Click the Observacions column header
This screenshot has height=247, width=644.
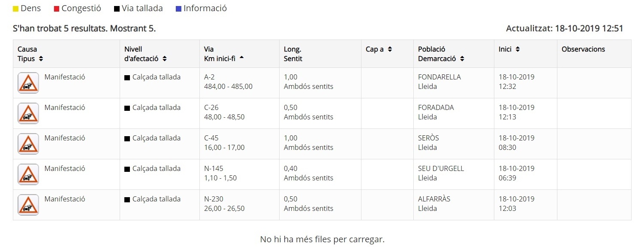pyautogui.click(x=583, y=49)
